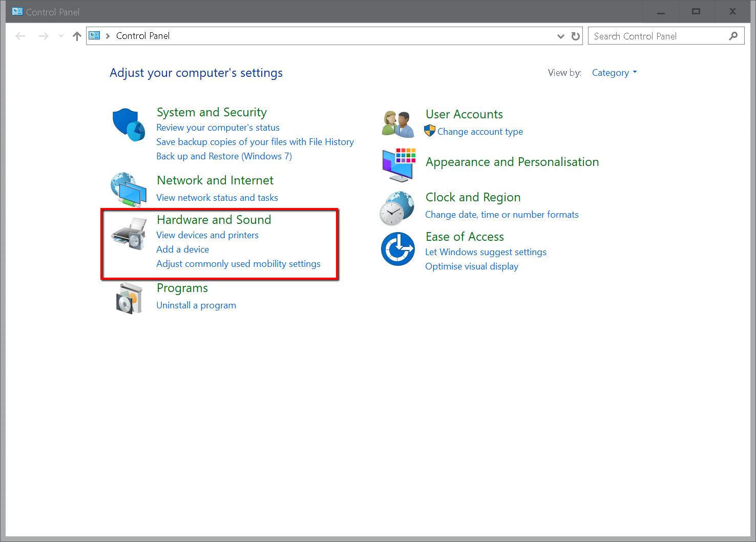Click the search magnifier icon
The width and height of the screenshot is (756, 542).
(x=733, y=36)
